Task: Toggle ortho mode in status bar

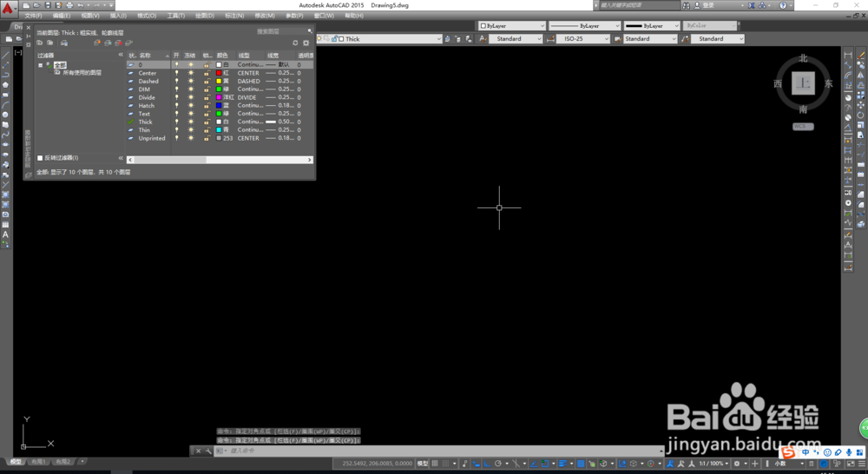Action: (x=487, y=464)
